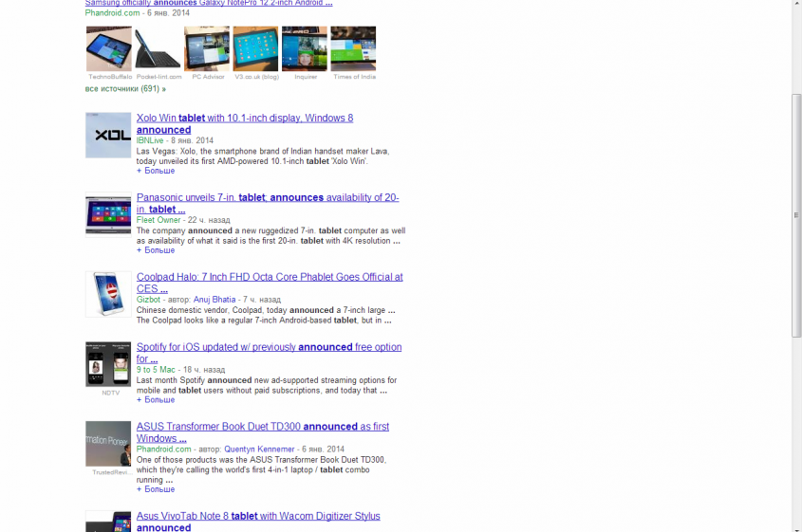Click the Times of India thumbnail
802x532 pixels.
tap(353, 48)
